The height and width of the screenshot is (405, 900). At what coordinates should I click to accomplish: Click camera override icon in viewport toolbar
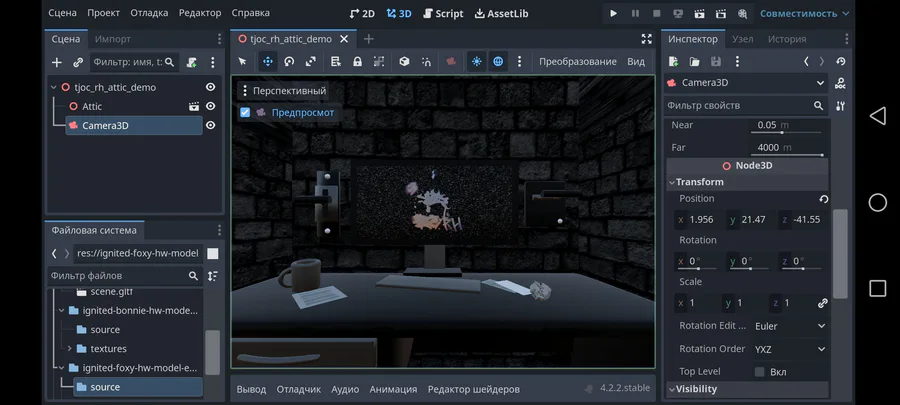pos(451,61)
